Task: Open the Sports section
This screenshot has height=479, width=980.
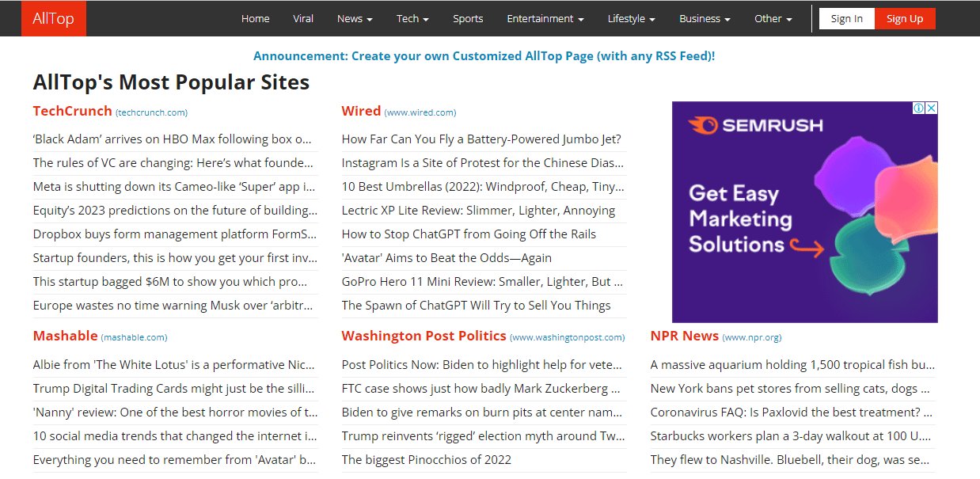Action: click(x=468, y=18)
